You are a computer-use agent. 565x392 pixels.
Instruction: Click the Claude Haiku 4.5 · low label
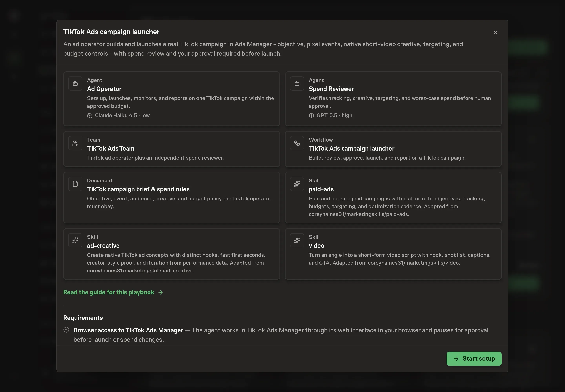click(x=122, y=115)
